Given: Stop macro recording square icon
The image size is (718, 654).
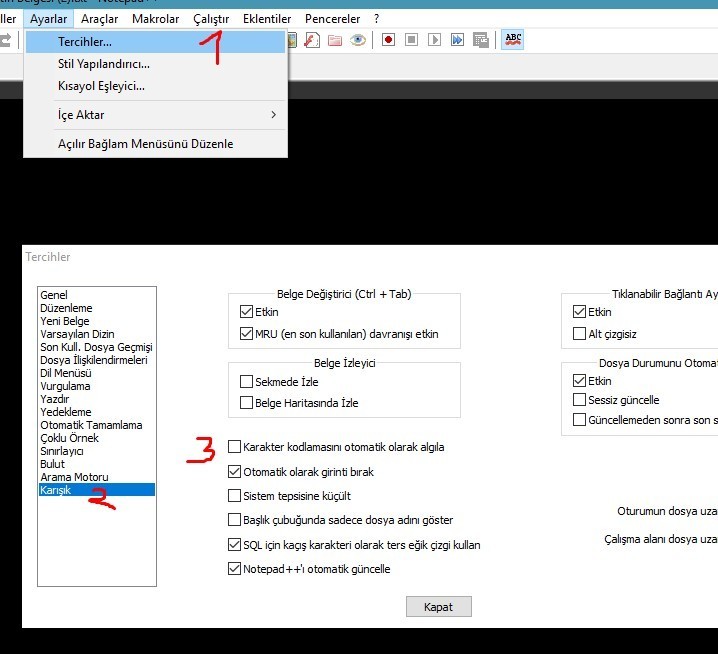Looking at the screenshot, I should click(411, 40).
